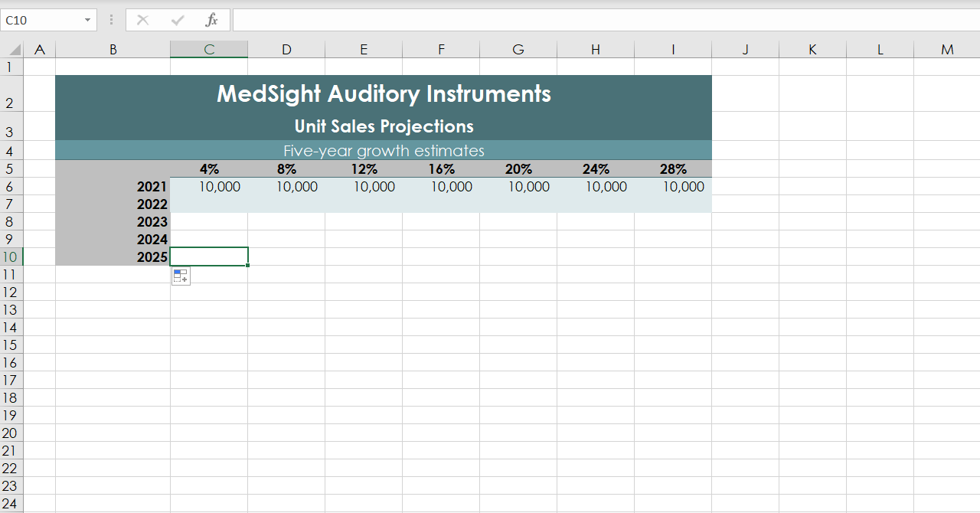The image size is (980, 513).
Task: Select column C header
Action: coord(209,50)
